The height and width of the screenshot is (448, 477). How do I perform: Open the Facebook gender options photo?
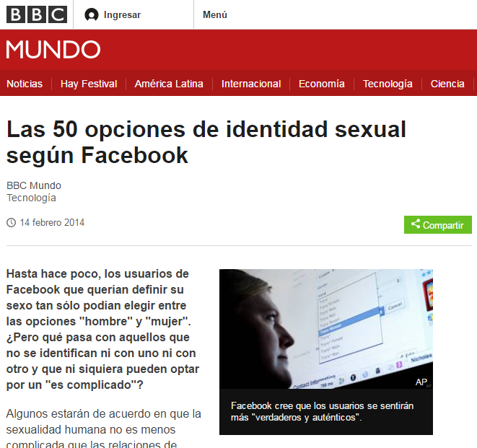point(325,329)
